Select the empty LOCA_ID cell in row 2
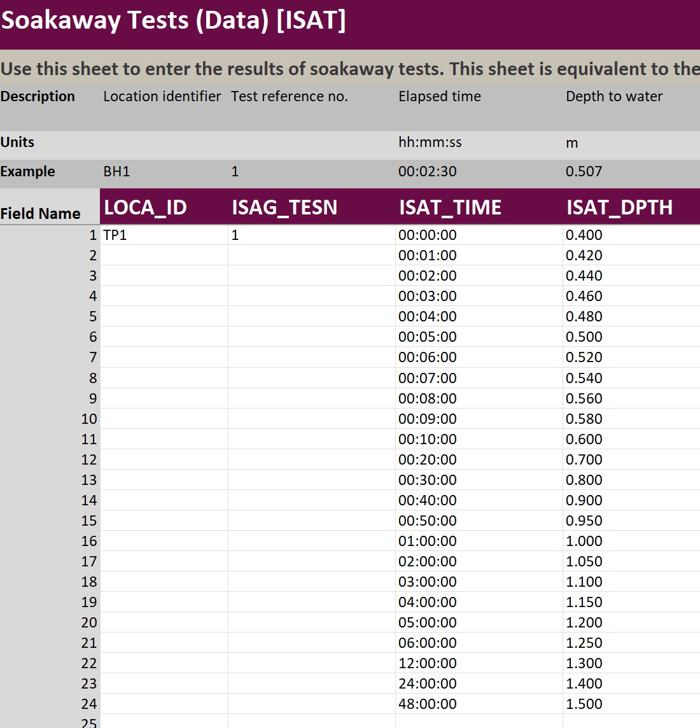 pyautogui.click(x=164, y=255)
